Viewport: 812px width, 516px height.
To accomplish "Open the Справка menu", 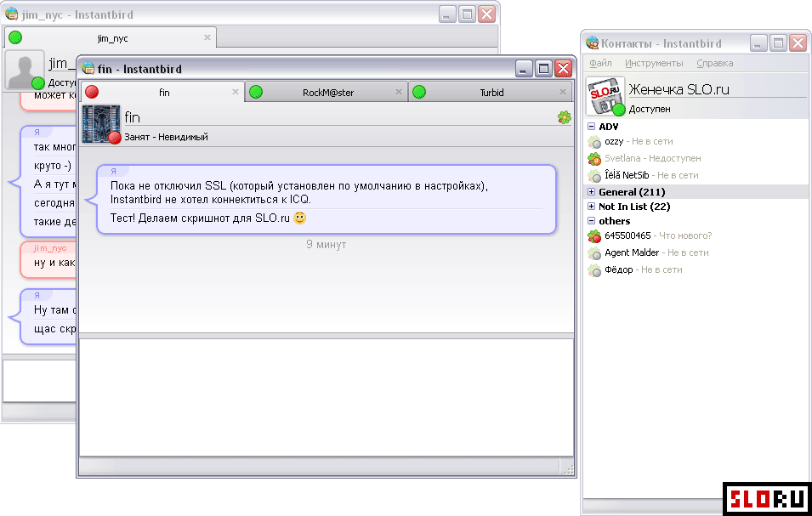I will (714, 63).
